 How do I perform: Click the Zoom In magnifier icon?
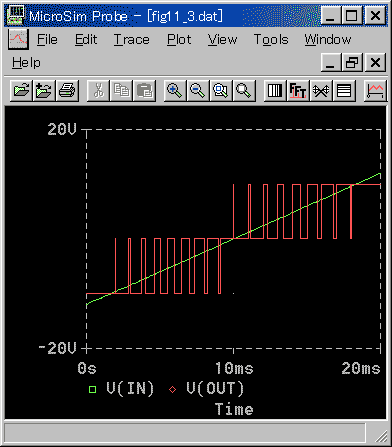175,90
